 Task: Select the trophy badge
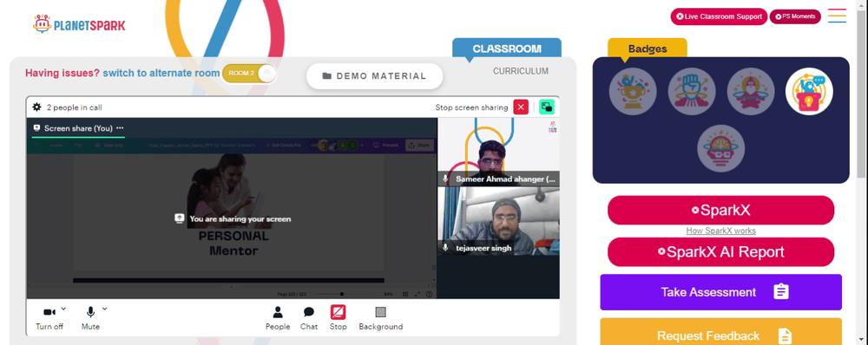pos(633,92)
